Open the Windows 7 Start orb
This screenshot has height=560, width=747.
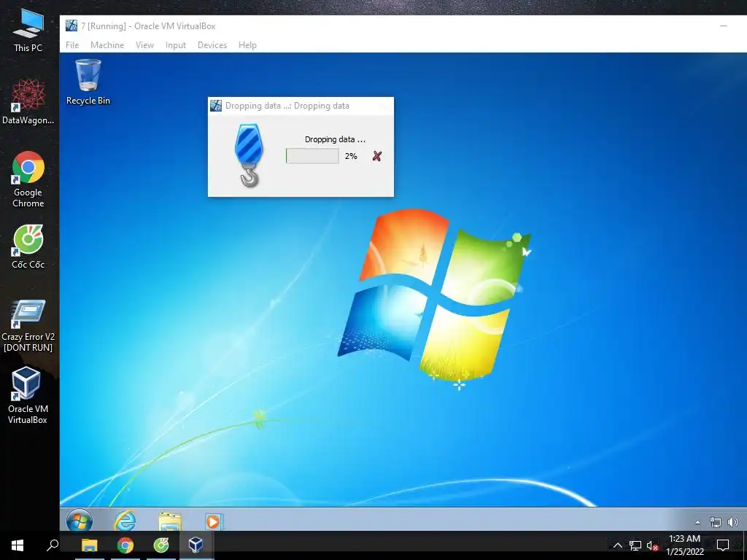(80, 520)
